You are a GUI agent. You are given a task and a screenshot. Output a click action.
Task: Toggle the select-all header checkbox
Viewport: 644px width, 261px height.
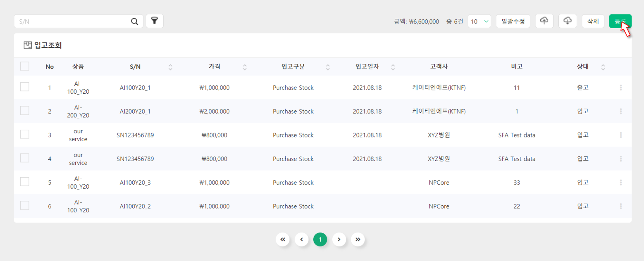[x=25, y=66]
